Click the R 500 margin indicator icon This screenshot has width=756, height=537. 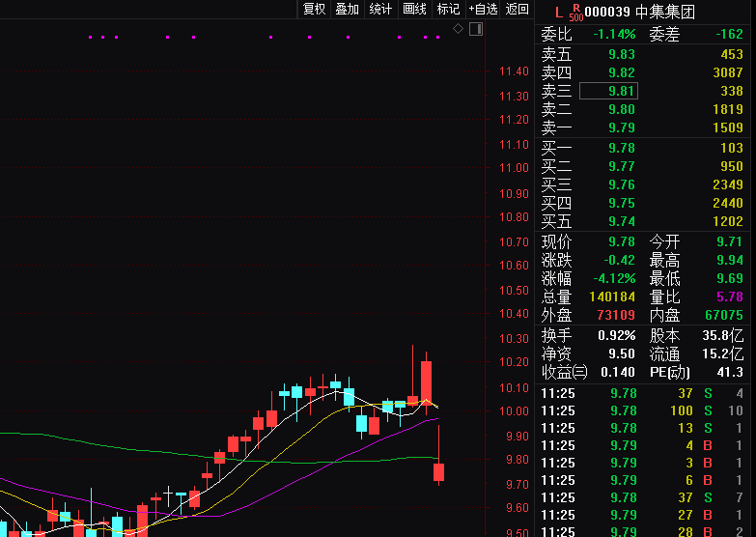pyautogui.click(x=576, y=13)
